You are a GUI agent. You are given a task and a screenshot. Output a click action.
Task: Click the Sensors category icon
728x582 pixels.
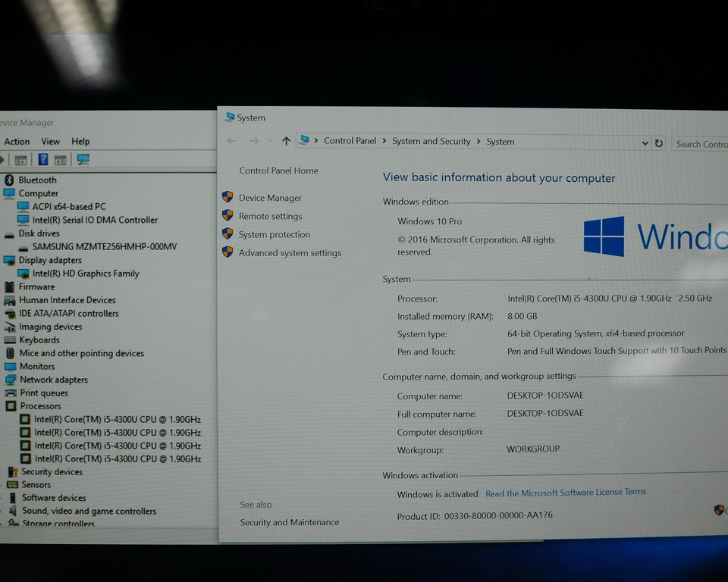[13, 485]
